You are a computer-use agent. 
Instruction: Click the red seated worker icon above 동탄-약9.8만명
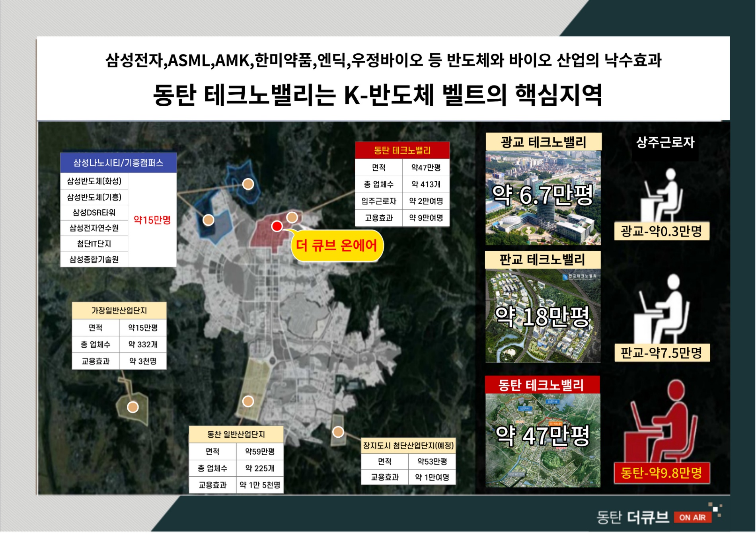click(661, 421)
